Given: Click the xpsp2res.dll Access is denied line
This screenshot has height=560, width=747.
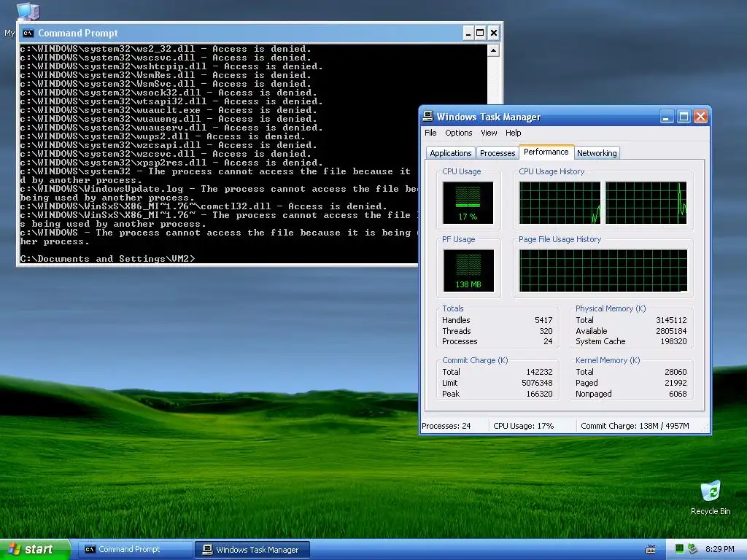Looking at the screenshot, I should tap(171, 163).
